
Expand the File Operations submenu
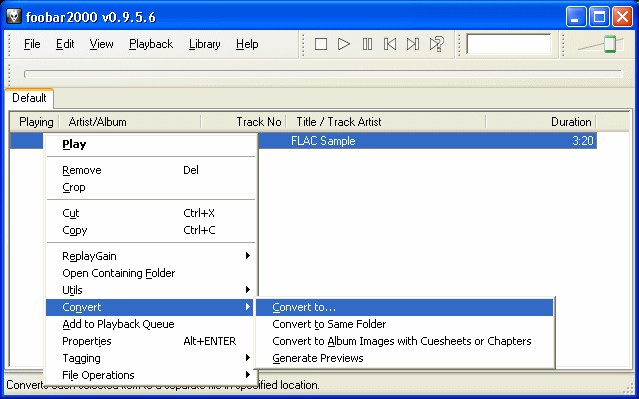(x=152, y=375)
